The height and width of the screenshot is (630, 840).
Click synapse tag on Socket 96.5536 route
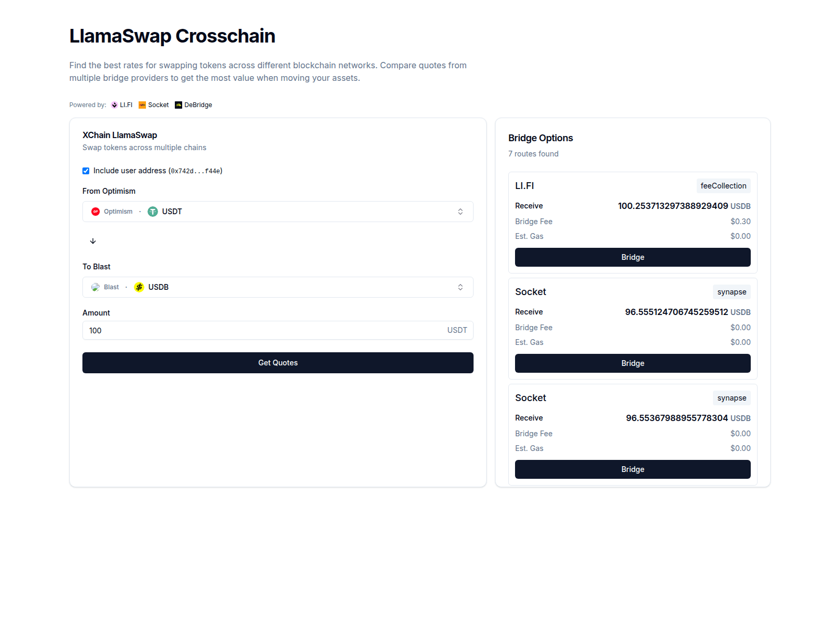pos(732,398)
